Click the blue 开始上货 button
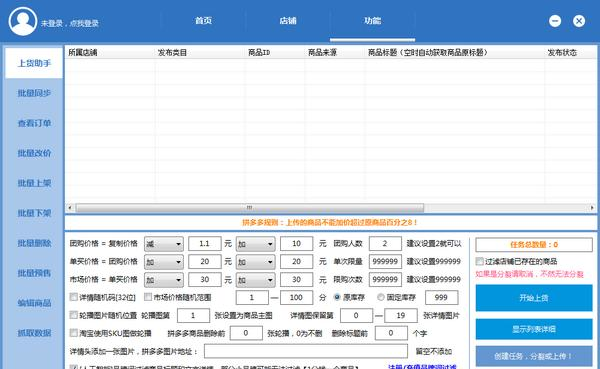The image size is (600, 369). coord(534,298)
